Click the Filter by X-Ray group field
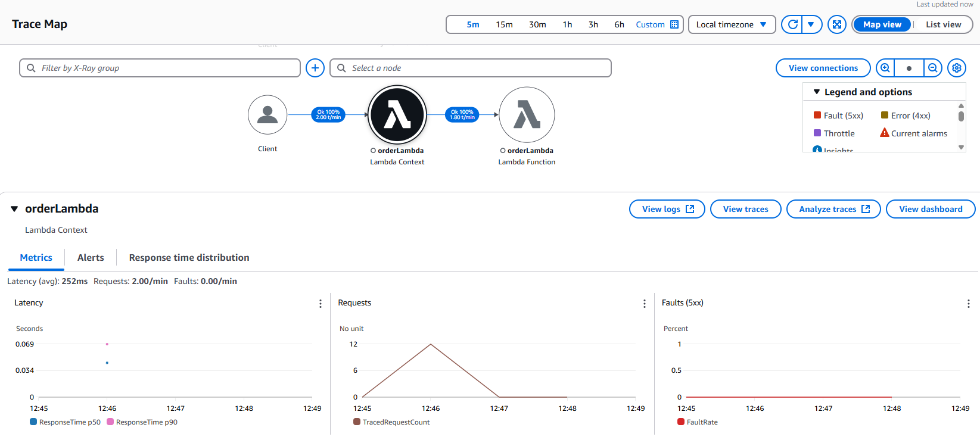980x443 pixels. tap(160, 68)
